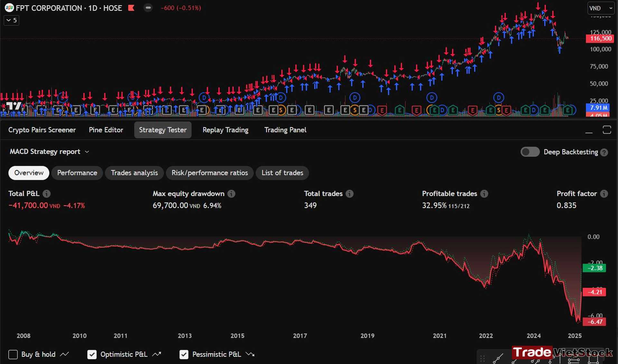
Task: Open Total P&L info tooltip icon
Action: (47, 193)
